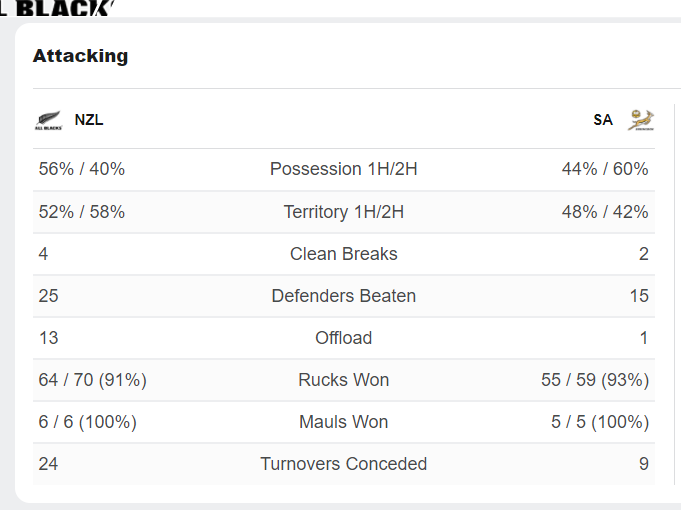This screenshot has width=681, height=510.
Task: Select the Clean Breaks stat row
Action: pos(344,254)
